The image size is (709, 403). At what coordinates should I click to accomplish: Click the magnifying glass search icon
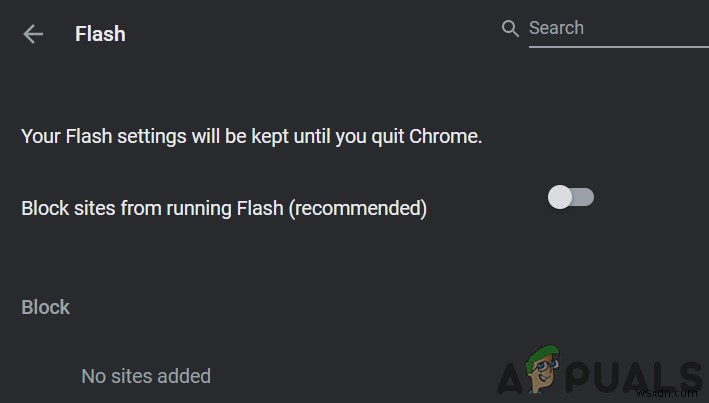click(x=510, y=28)
